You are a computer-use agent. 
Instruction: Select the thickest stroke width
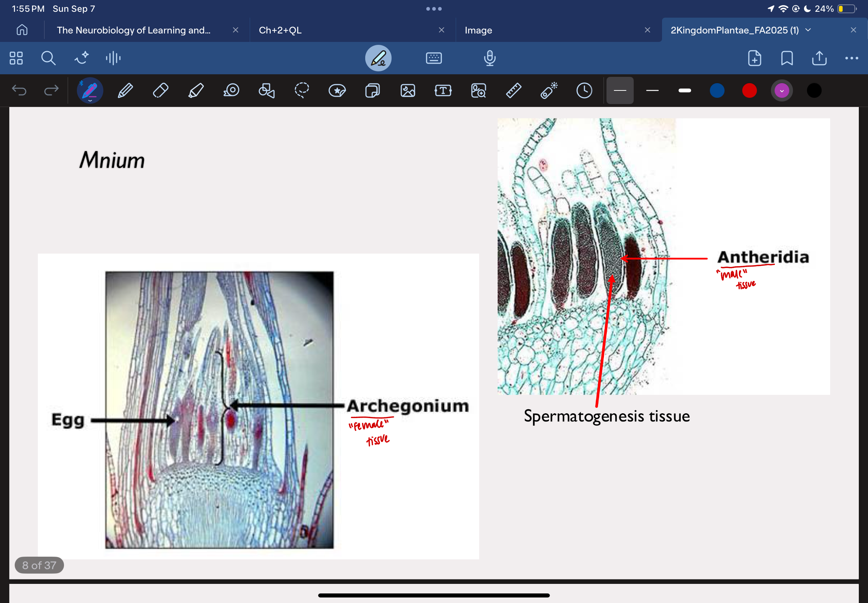684,91
